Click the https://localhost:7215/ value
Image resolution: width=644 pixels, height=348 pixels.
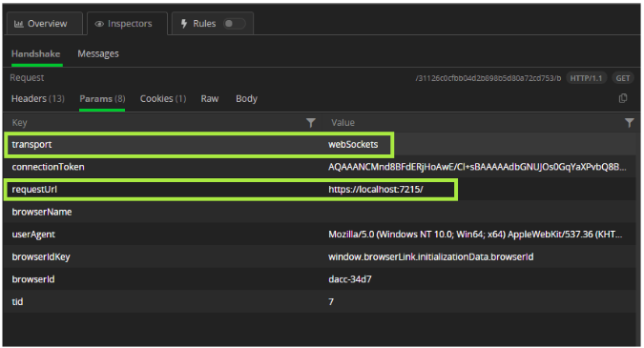[375, 190]
